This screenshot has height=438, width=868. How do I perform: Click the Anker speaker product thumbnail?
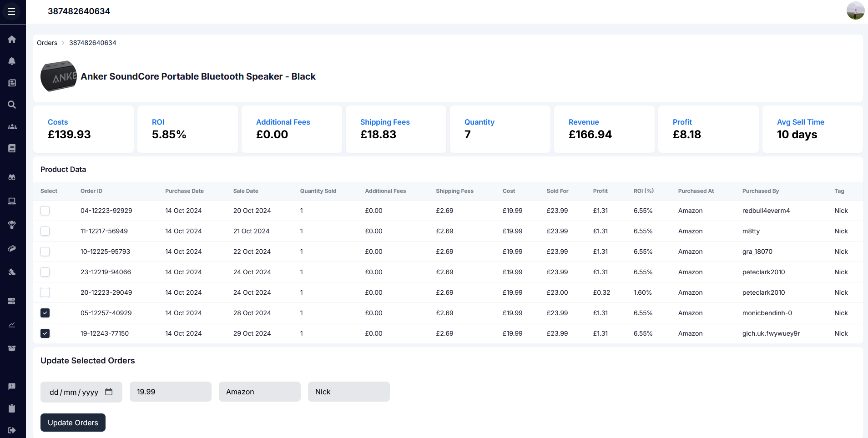59,76
